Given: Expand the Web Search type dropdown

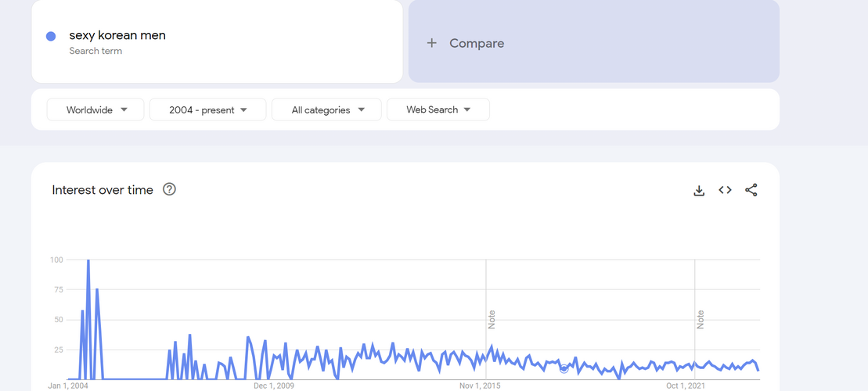Looking at the screenshot, I should [438, 109].
